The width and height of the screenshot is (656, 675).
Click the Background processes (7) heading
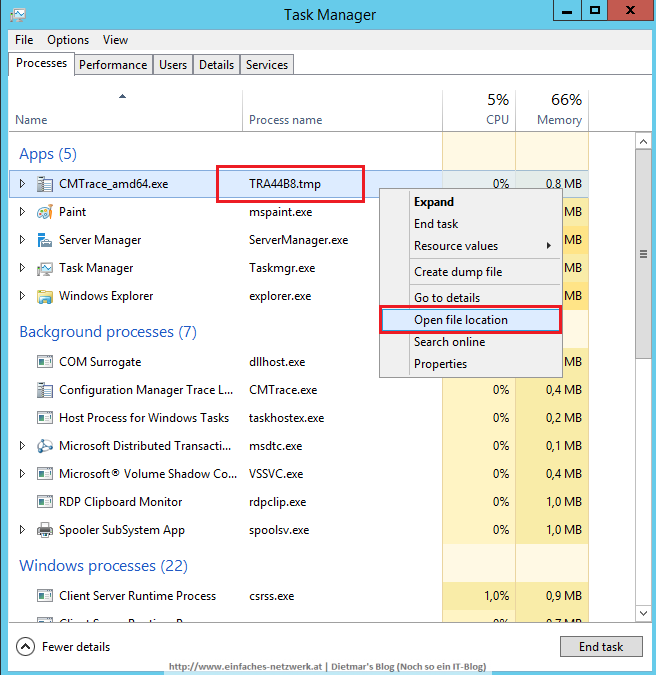[108, 332]
